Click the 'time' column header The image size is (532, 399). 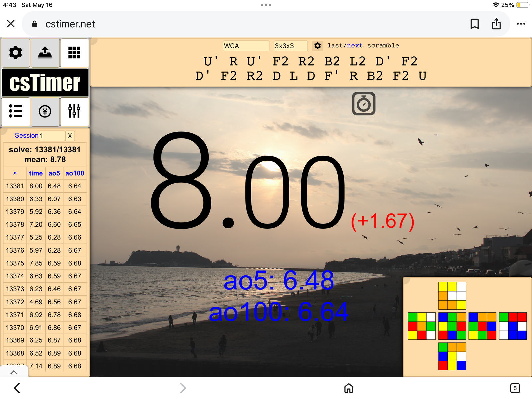(x=36, y=173)
